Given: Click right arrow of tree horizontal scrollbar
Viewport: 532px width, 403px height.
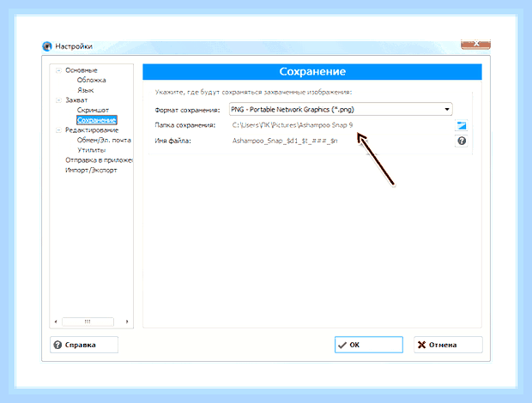Looking at the screenshot, I should [127, 322].
